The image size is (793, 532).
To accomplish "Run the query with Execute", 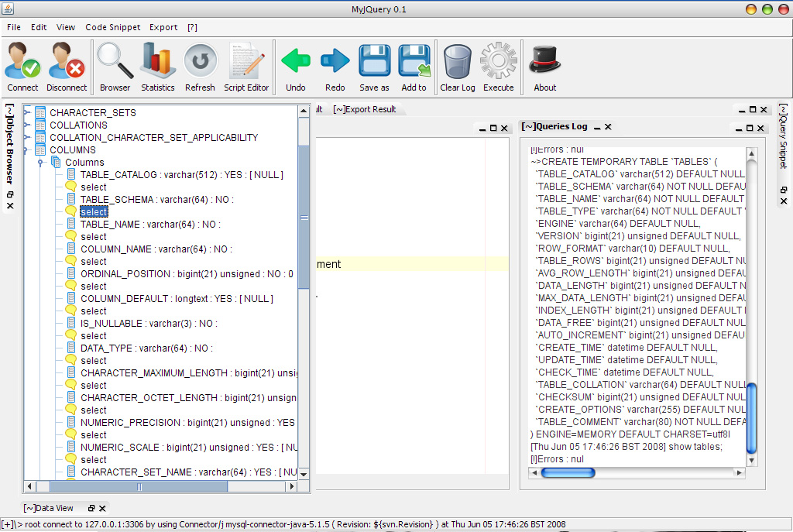I will coord(498,62).
